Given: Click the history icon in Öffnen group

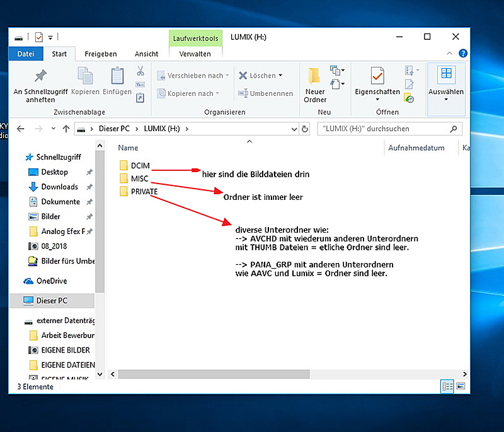Looking at the screenshot, I should tap(409, 98).
